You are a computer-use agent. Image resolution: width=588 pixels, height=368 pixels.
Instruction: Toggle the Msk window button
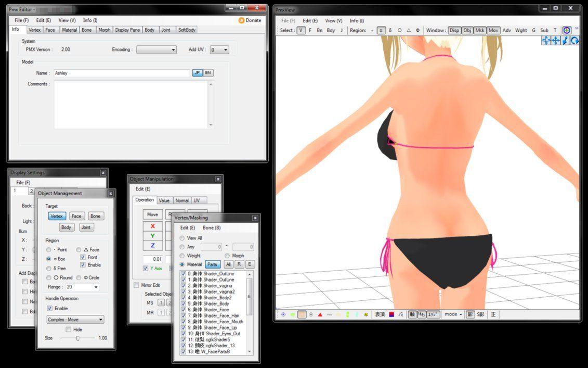(480, 30)
